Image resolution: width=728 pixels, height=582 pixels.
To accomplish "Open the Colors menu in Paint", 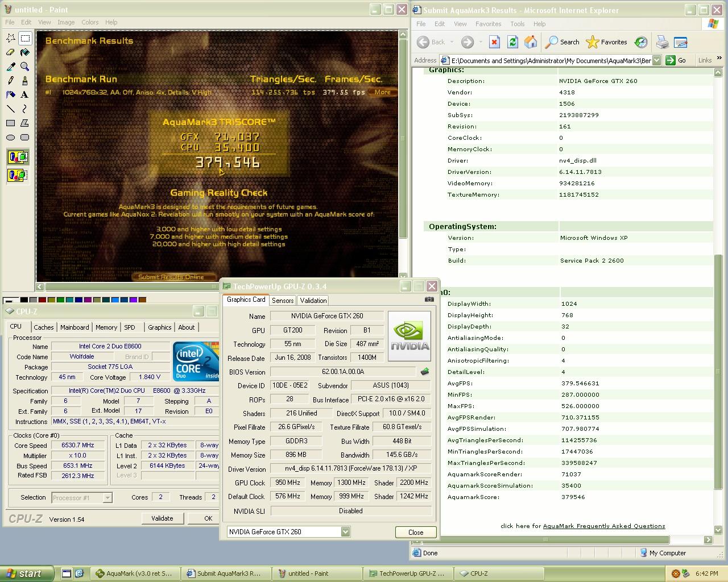I will (x=90, y=22).
